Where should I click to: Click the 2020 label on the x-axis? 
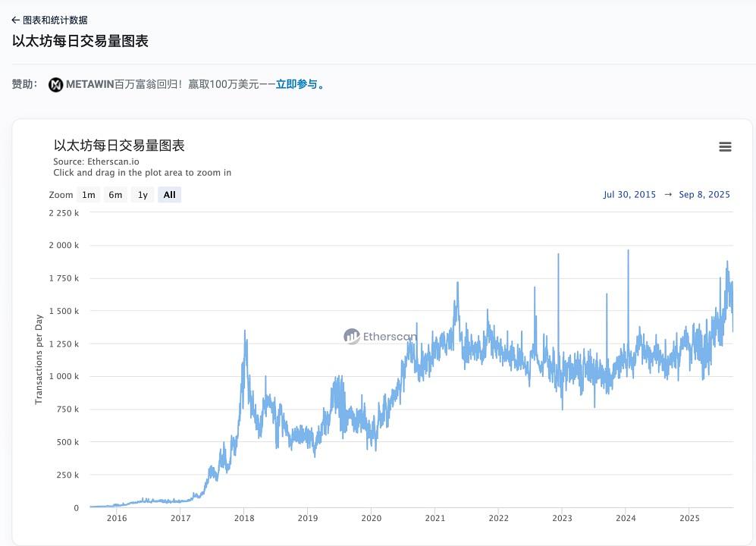[x=371, y=518]
